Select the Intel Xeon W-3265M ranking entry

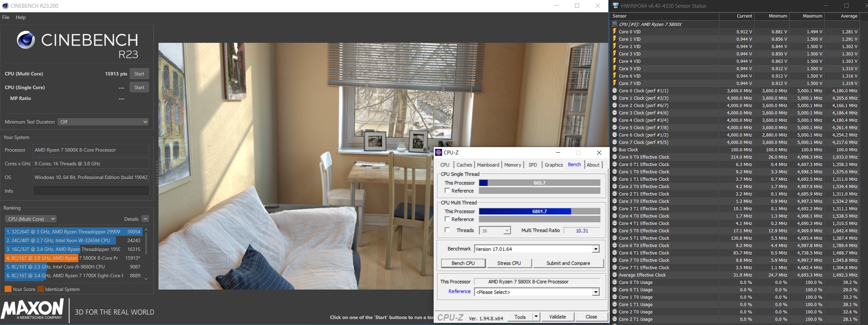click(73, 240)
